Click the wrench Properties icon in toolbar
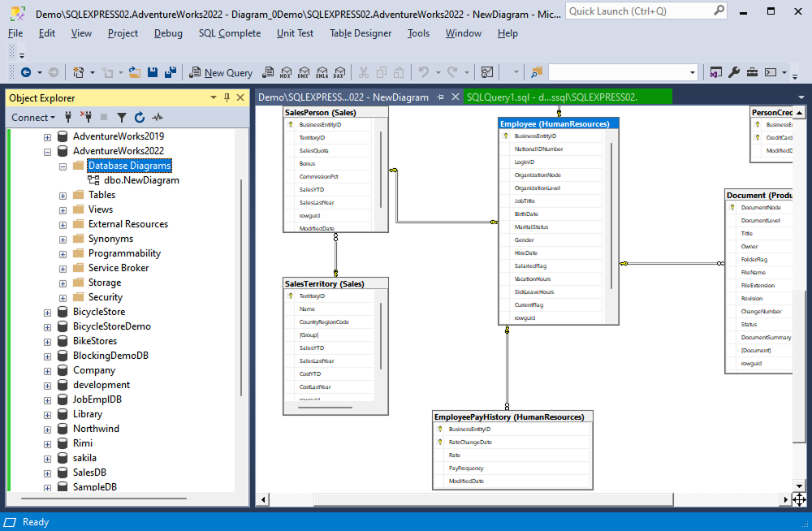The width and height of the screenshot is (812, 531). (734, 72)
